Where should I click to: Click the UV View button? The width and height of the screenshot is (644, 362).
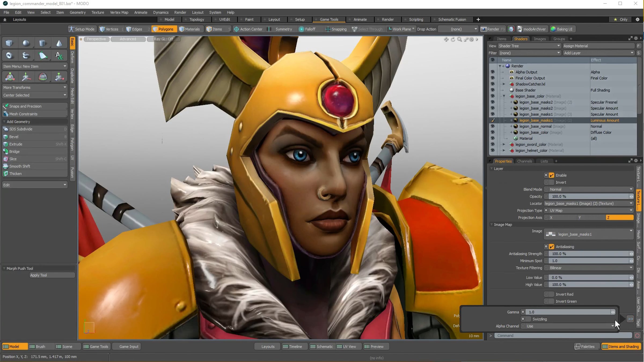pos(349,346)
